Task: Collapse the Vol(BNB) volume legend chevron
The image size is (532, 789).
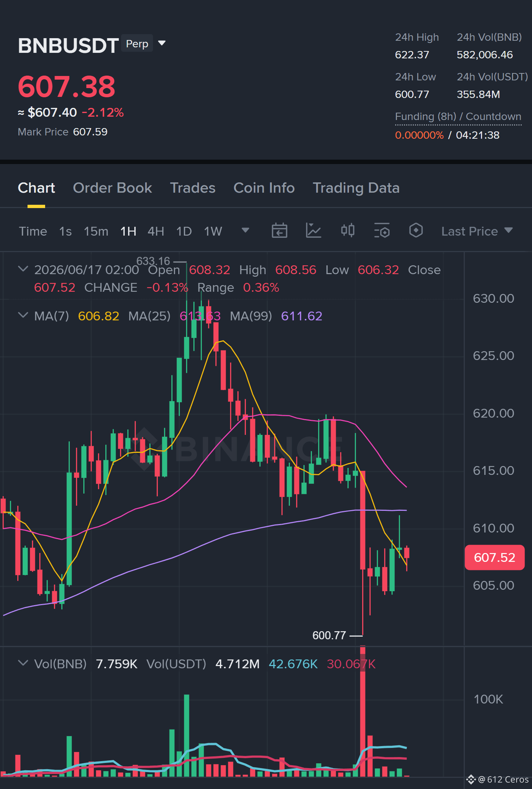Action: click(x=23, y=663)
